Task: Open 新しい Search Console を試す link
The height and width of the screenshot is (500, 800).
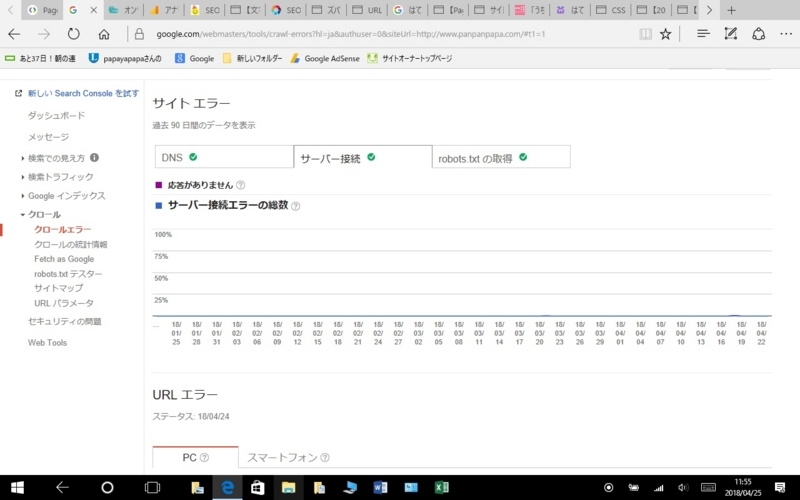Action: click(x=83, y=93)
